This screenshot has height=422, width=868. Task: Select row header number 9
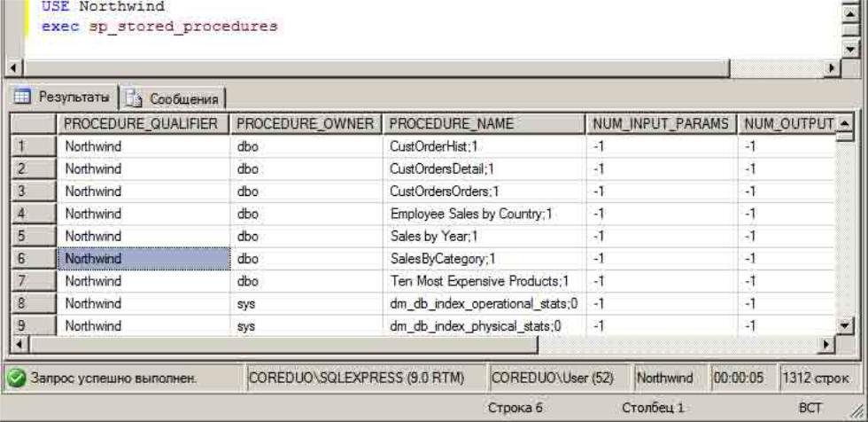34,325
